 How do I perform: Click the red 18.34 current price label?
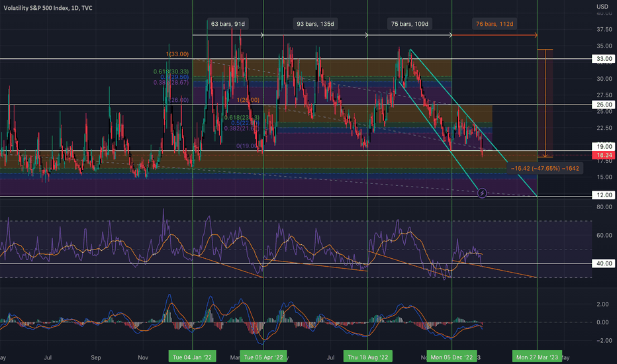point(604,155)
